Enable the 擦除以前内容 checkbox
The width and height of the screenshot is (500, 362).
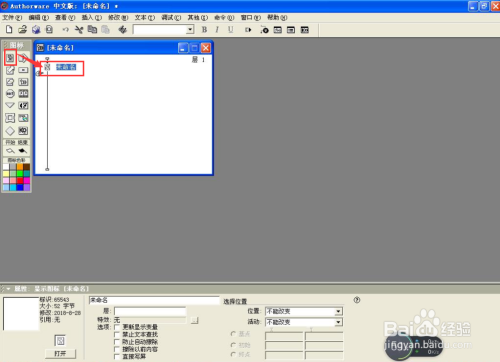coord(117,349)
